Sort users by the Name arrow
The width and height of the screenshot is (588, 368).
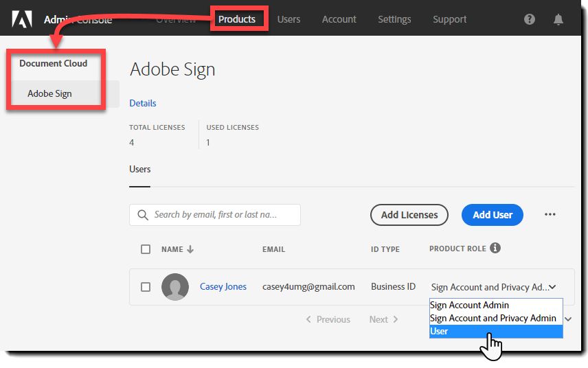[x=190, y=249]
